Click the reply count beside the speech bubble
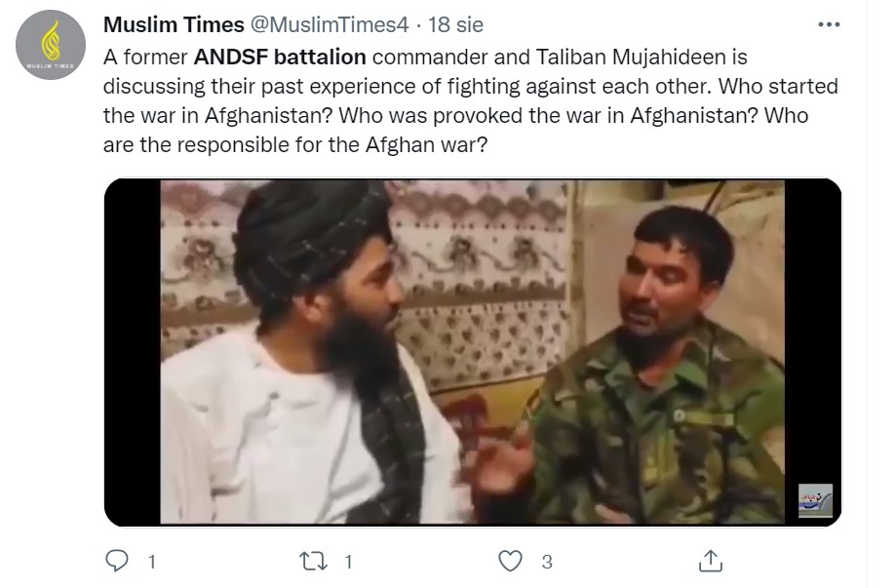 pos(152,562)
